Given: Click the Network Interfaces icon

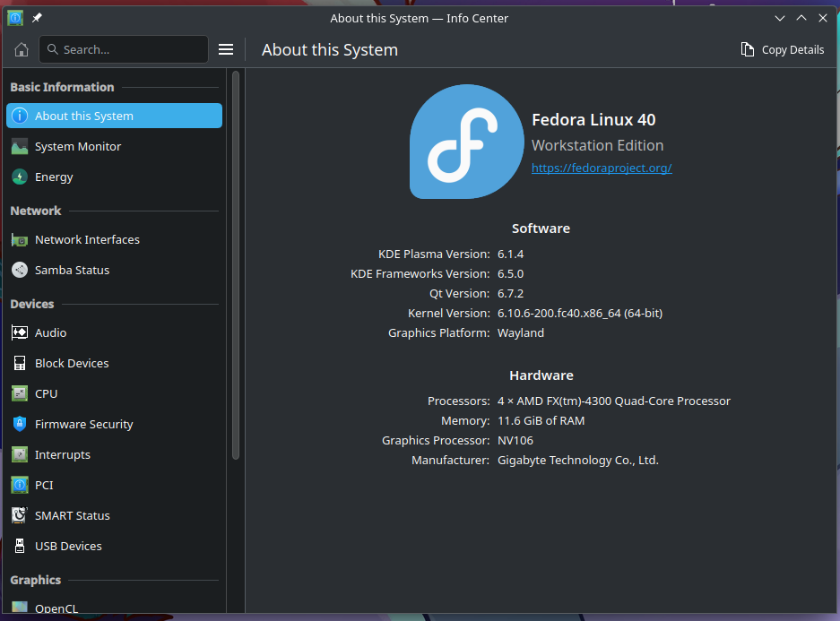Looking at the screenshot, I should (20, 240).
